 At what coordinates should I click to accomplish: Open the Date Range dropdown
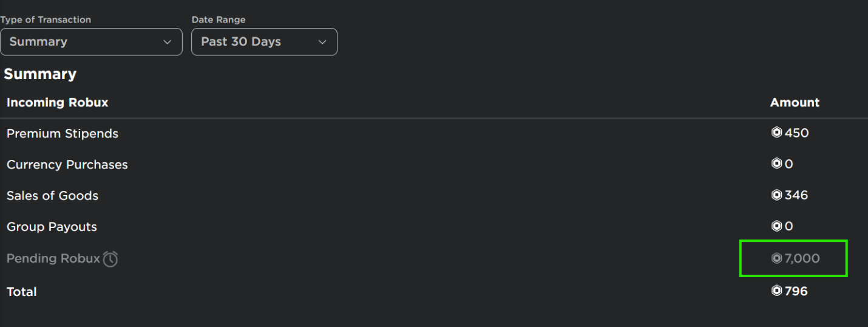click(x=264, y=42)
